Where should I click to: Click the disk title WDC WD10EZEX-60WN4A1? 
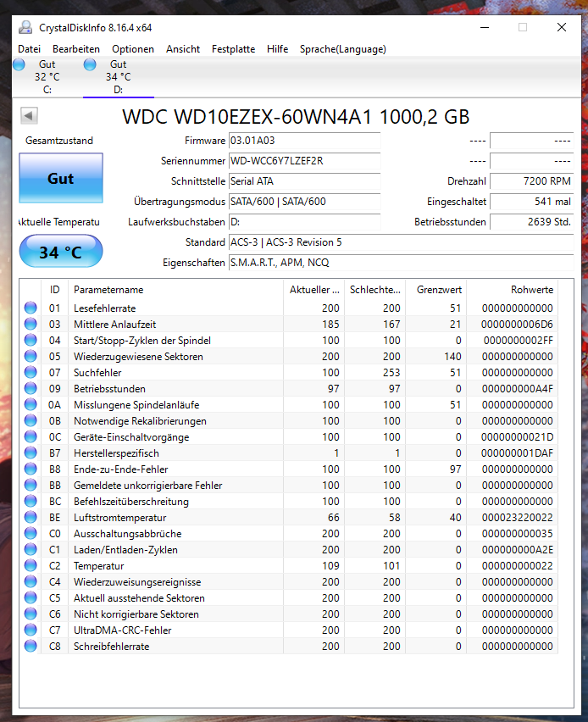[296, 117]
